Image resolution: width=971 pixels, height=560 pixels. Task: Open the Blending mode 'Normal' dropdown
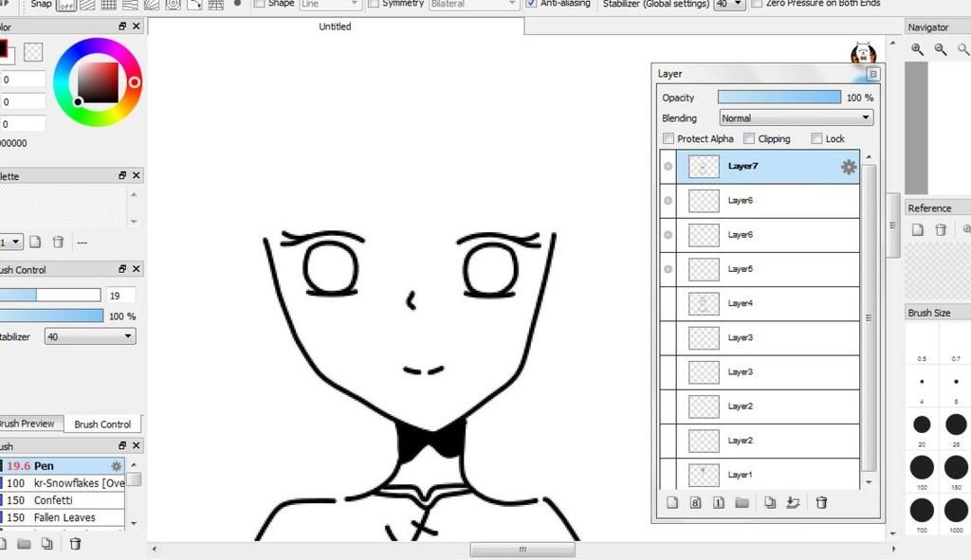797,117
